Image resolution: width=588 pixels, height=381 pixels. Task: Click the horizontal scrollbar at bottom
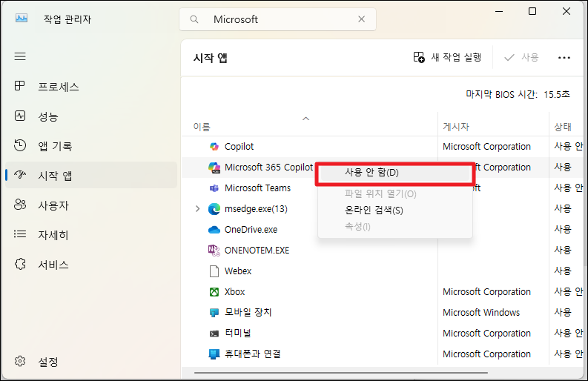coord(340,373)
